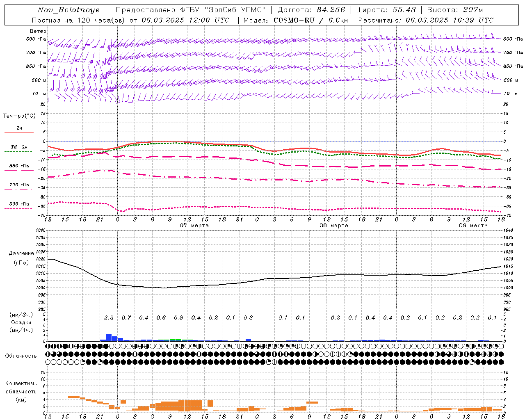Click the 0.6 precipitation amount
The width and height of the screenshot is (525, 420).
pyautogui.click(x=161, y=317)
